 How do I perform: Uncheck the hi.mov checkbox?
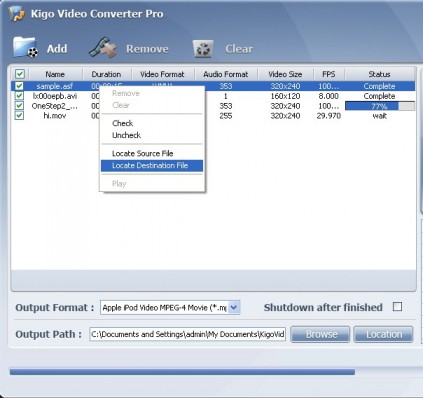click(x=19, y=116)
